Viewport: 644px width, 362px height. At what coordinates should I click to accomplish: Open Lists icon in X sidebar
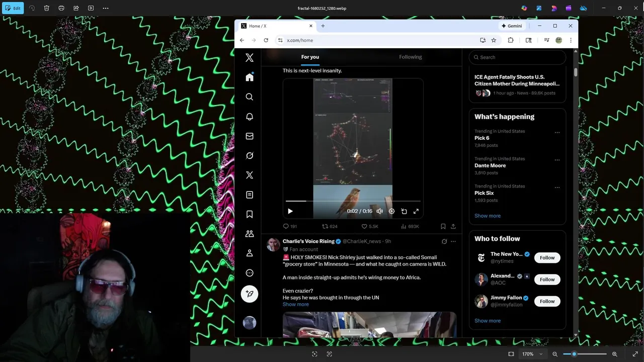250,195
